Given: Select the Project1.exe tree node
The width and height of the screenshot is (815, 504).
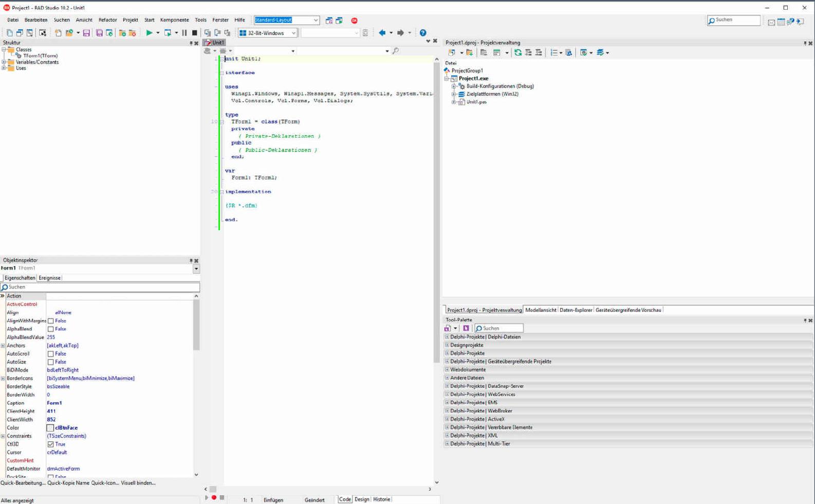Looking at the screenshot, I should coord(473,79).
